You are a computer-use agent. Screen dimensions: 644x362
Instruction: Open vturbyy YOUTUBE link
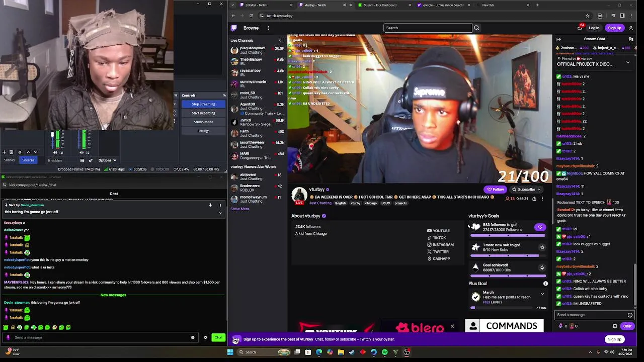click(438, 231)
